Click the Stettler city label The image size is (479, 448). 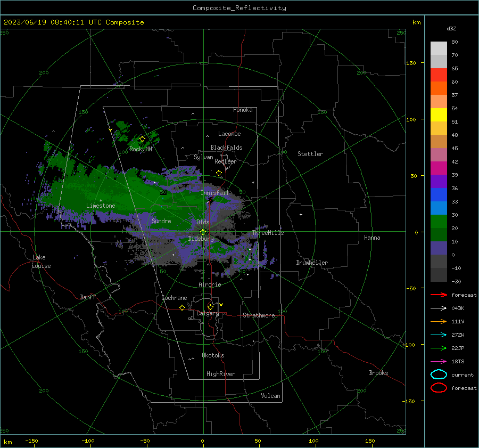tap(310, 154)
